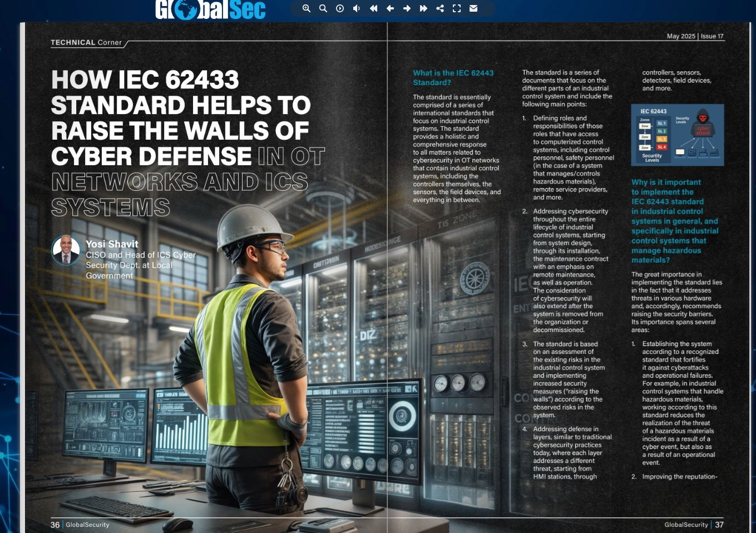Click page number 37 footer
The width and height of the screenshot is (756, 533).
pos(719,525)
